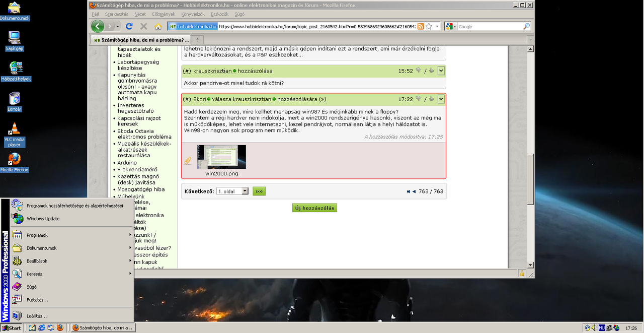Click the Firefox forward navigation arrow
Screen dimensions: 644x333
coord(110,26)
